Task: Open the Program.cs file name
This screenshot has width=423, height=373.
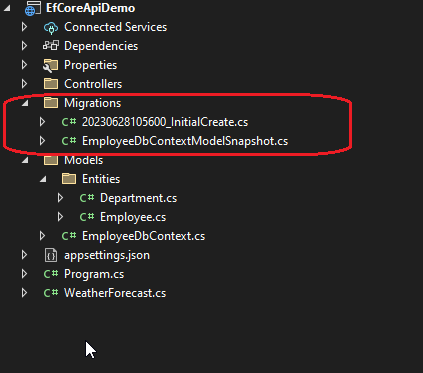Action: coord(94,274)
